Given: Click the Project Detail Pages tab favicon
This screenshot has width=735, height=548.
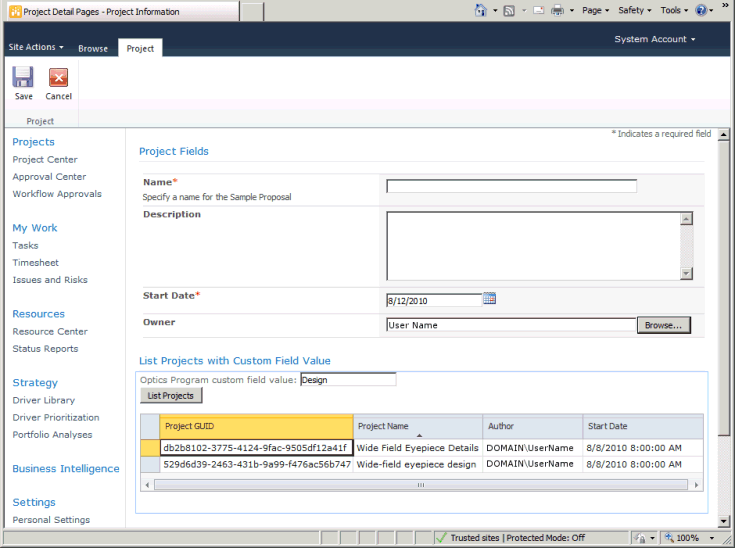Looking at the screenshot, I should (x=15, y=12).
